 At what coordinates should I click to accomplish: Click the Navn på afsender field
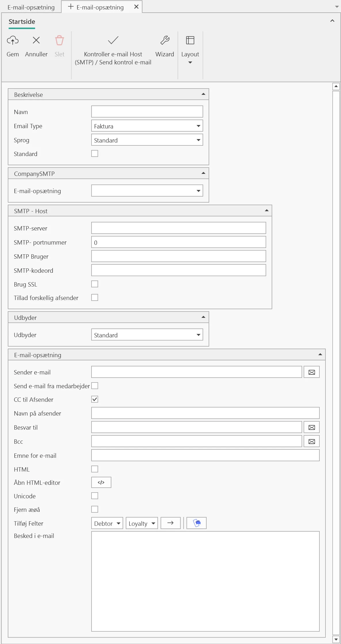pos(205,413)
